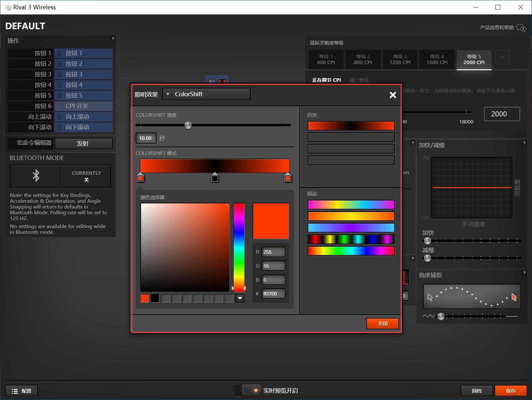Open product info and help icon
The height and width of the screenshot is (400, 532).
pos(521,28)
